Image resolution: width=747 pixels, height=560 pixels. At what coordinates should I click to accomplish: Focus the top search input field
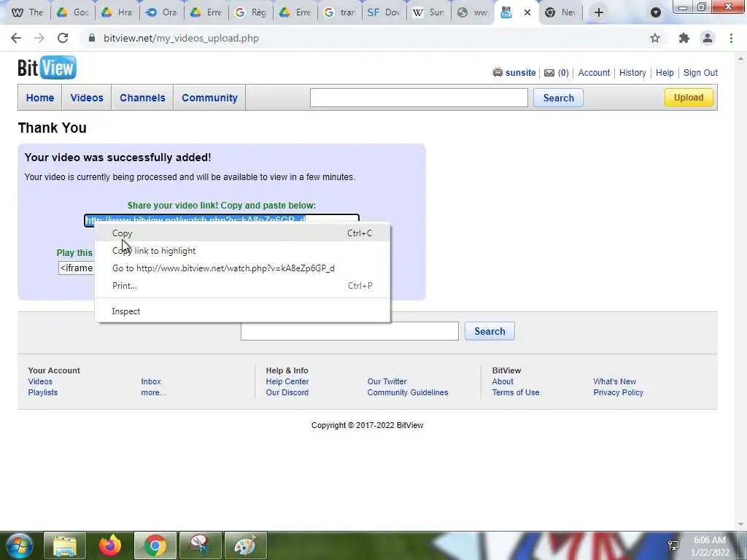[419, 98]
